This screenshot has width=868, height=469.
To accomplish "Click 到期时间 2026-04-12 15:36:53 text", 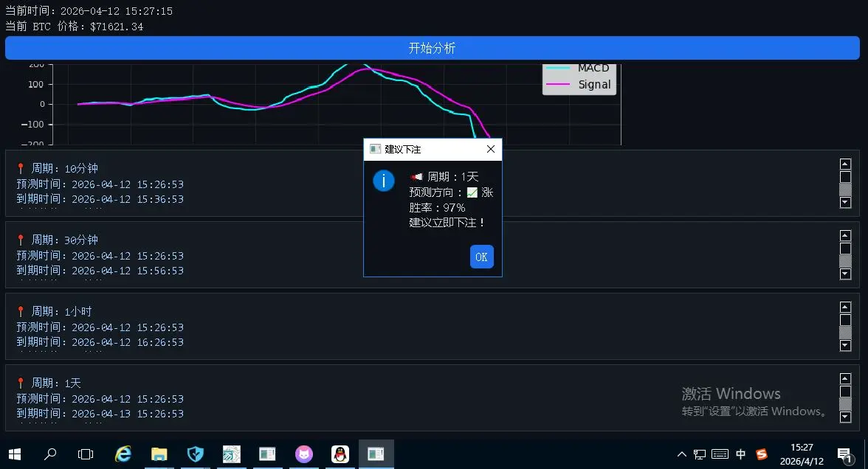I will [100, 199].
